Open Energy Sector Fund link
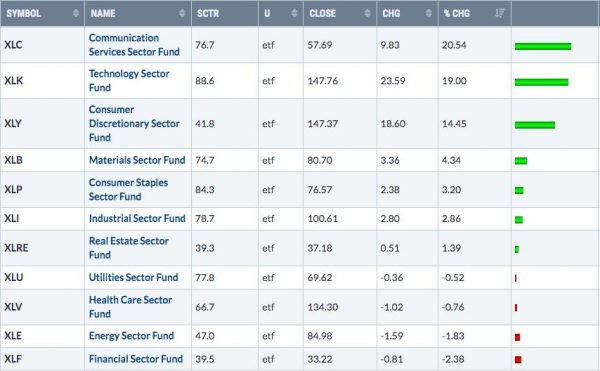Image resolution: width=600 pixels, height=371 pixels. tap(131, 336)
